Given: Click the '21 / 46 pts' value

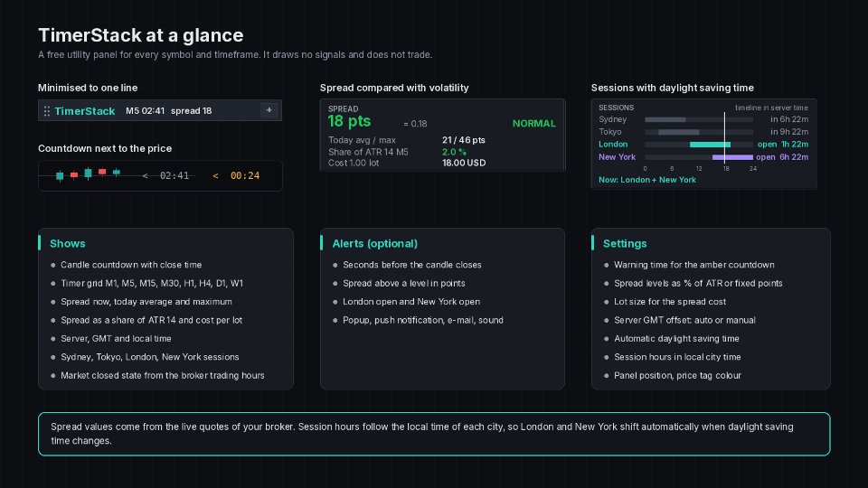Looking at the screenshot, I should coord(463,140).
